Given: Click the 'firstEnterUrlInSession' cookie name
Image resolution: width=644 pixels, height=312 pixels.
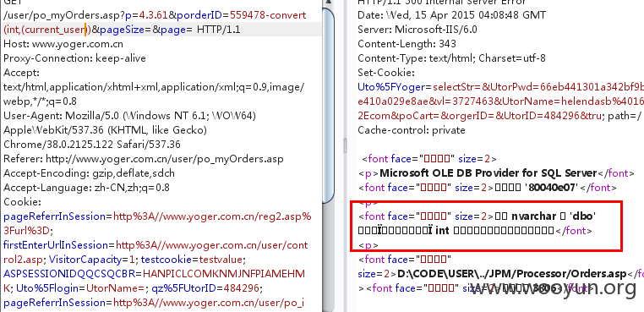Looking at the screenshot, I should [57, 245].
